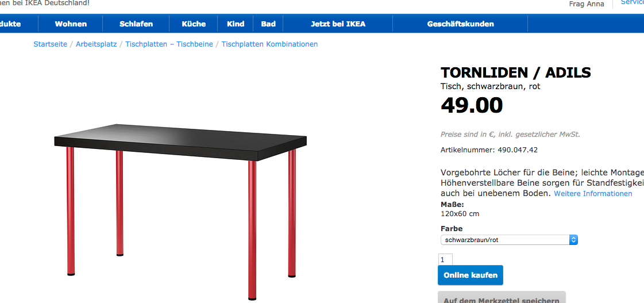This screenshot has height=303, width=644.
Task: Open the Schlafen menu
Action: (136, 24)
